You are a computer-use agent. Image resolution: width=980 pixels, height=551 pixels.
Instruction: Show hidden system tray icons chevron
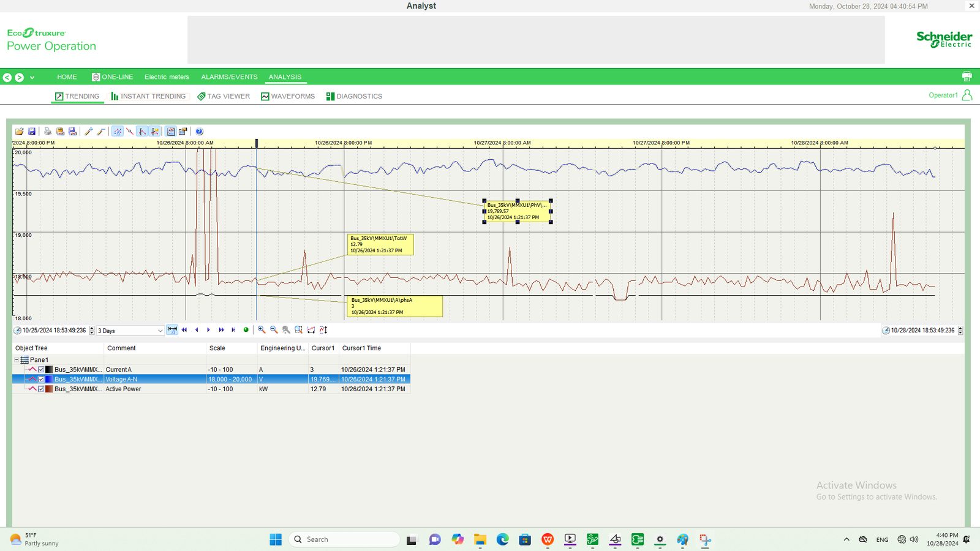coord(846,539)
